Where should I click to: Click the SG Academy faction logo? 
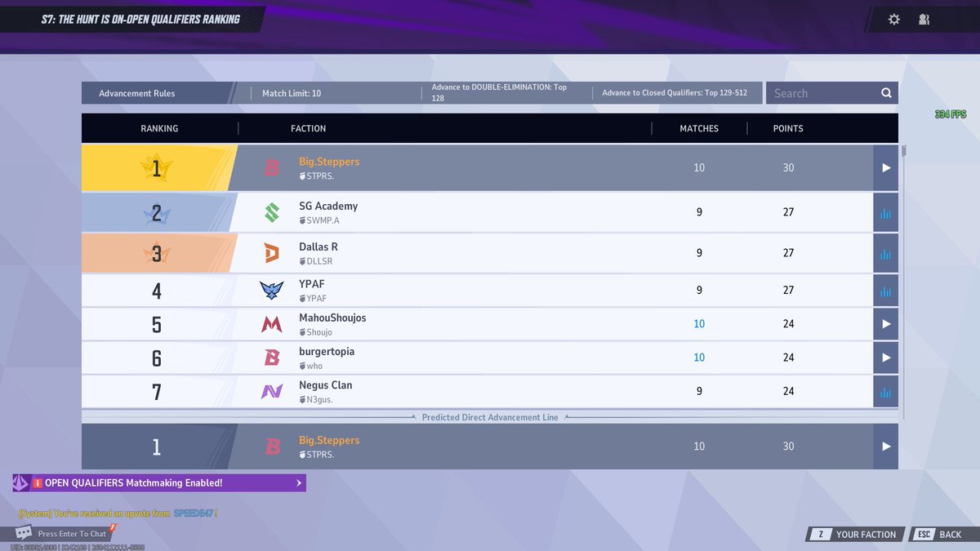click(x=272, y=212)
